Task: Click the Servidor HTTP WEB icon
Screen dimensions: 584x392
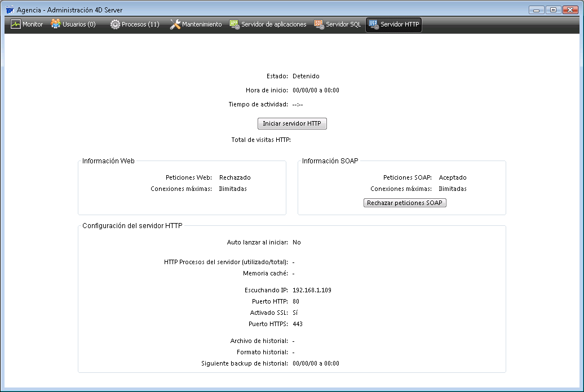Action: coord(374,25)
